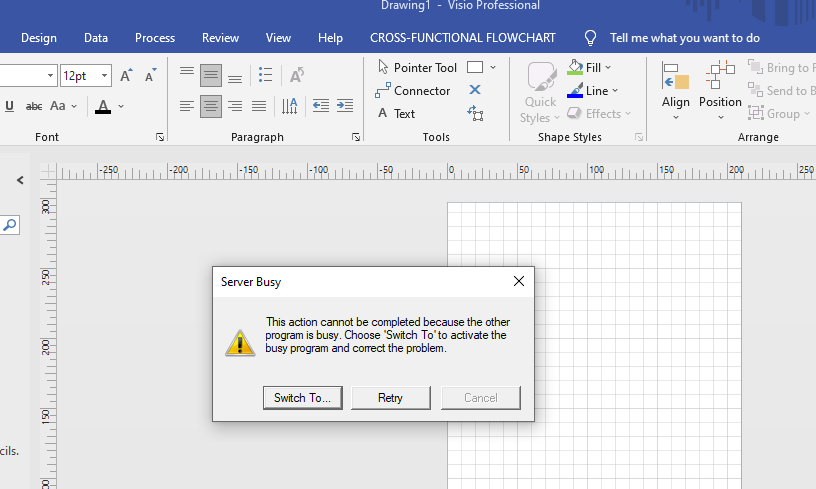816x489 pixels.
Task: Open the Align dropdown
Action: coord(675,91)
